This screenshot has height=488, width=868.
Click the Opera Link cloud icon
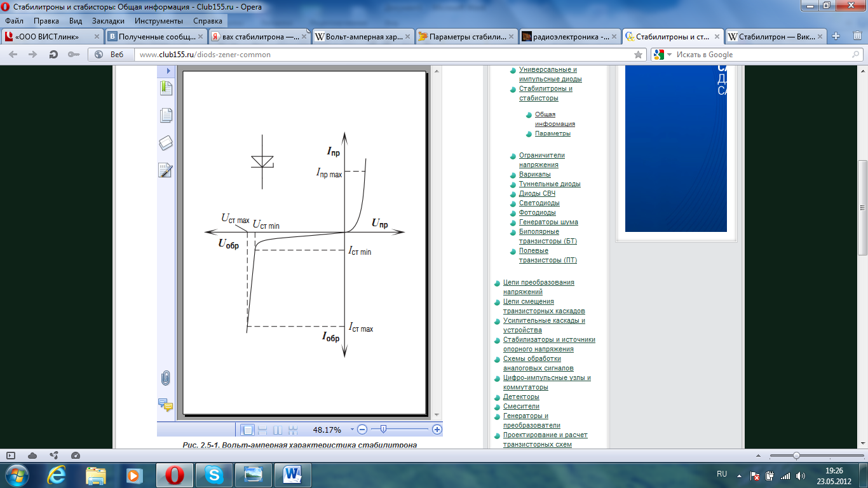[32, 456]
